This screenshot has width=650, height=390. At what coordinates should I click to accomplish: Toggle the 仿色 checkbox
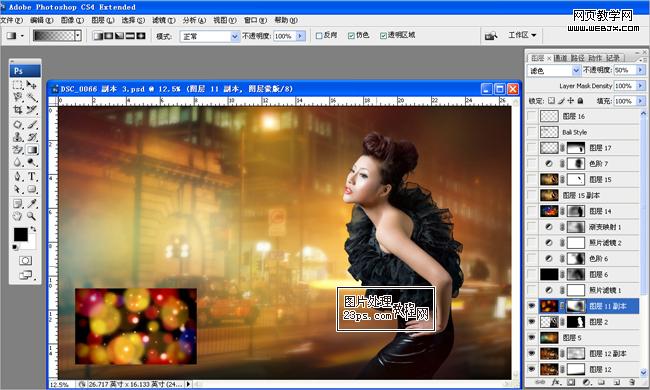351,36
